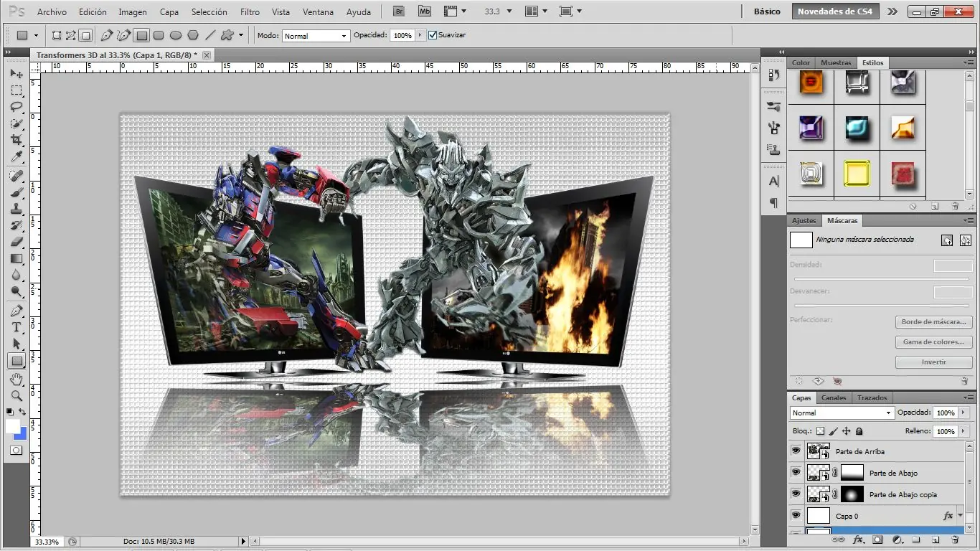Viewport: 980px width, 551px height.
Task: Hide the Parte de Abajo layer
Action: (796, 472)
